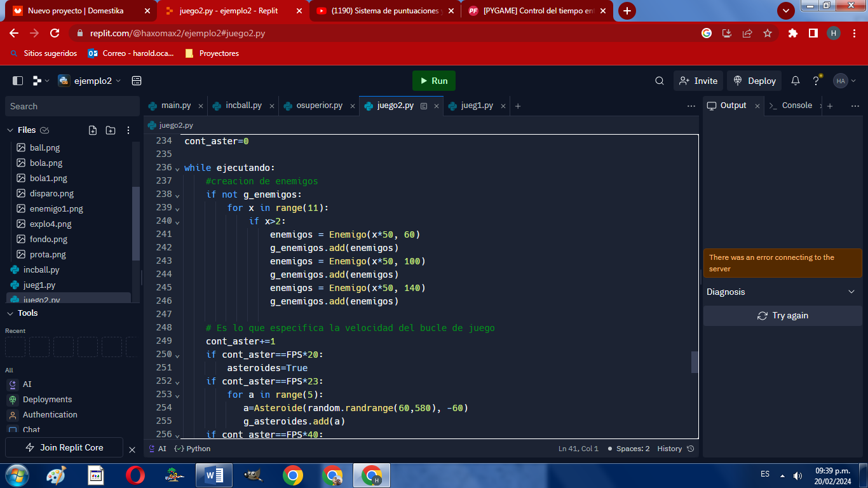Click the editor vertical scrollbar thumb
This screenshot has width=868, height=488.
pyautogui.click(x=695, y=362)
